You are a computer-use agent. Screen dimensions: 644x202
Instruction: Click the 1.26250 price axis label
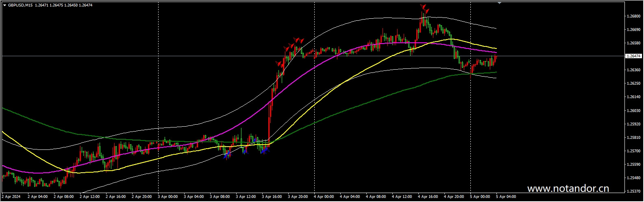(634, 83)
